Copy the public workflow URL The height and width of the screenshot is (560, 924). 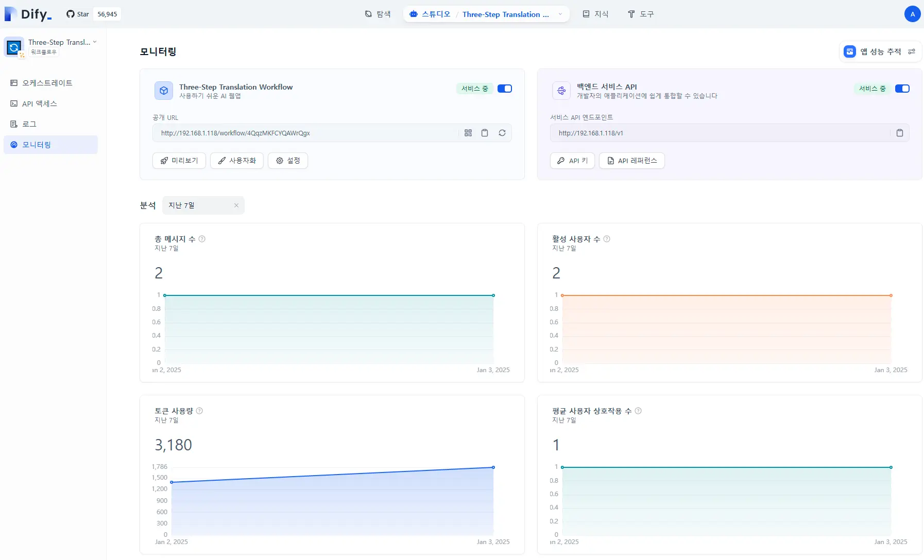click(x=485, y=133)
